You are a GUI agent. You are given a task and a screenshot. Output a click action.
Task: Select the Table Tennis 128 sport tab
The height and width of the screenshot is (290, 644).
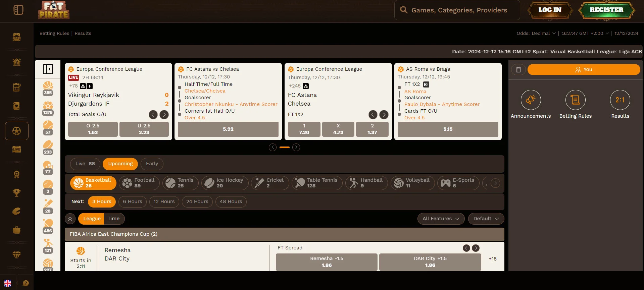(x=317, y=183)
